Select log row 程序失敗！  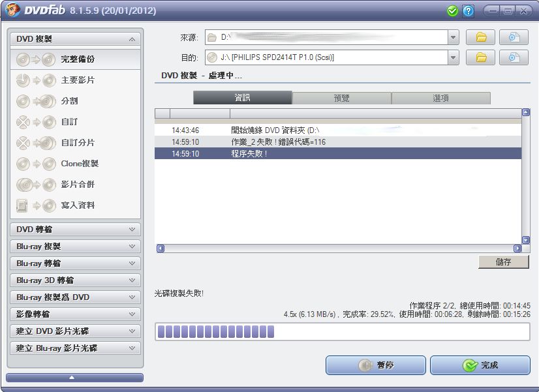338,153
